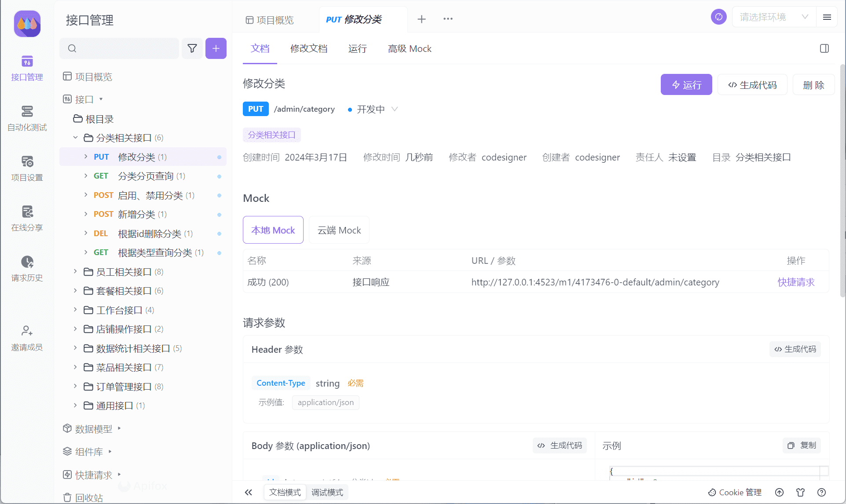846x504 pixels.
Task: Click Body 参数 生成代码 button
Action: [x=560, y=446]
